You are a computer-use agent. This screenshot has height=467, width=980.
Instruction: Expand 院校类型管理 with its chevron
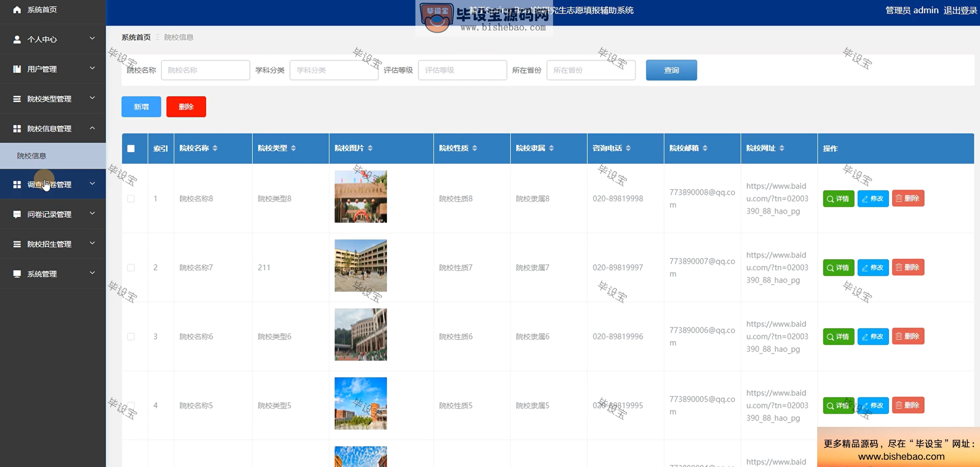tap(92, 98)
